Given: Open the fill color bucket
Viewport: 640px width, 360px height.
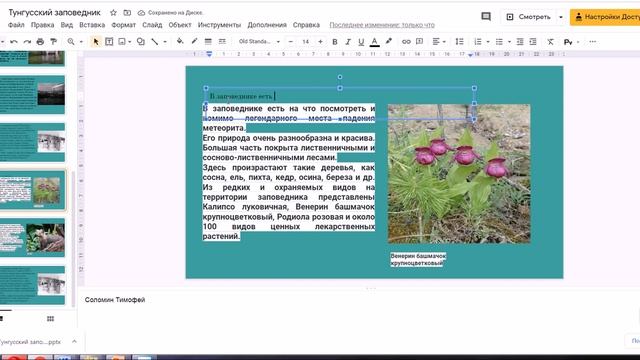Looking at the screenshot, I should pos(180,42).
